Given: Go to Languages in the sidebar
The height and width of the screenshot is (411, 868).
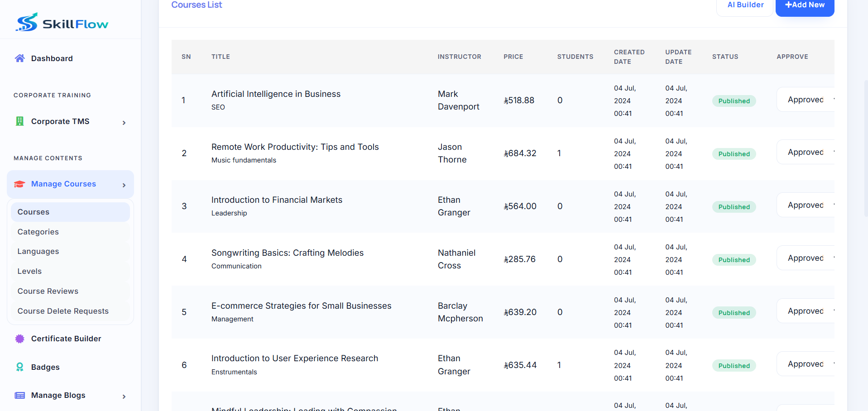Looking at the screenshot, I should click(70, 251).
